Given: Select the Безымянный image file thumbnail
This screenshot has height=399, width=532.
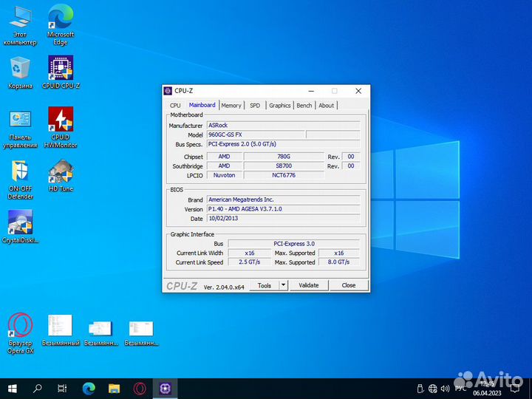Looking at the screenshot, I should click(61, 330).
